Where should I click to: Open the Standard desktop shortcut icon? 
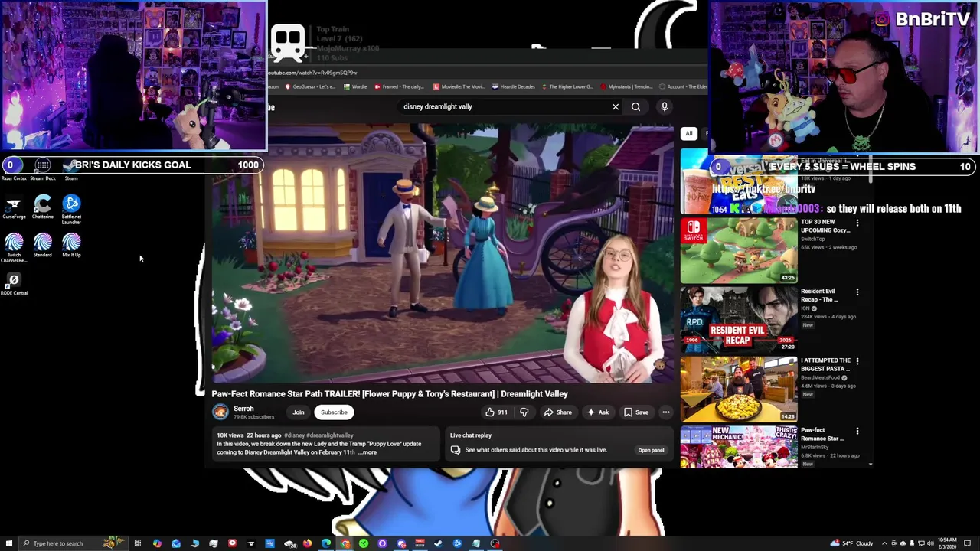[43, 246]
